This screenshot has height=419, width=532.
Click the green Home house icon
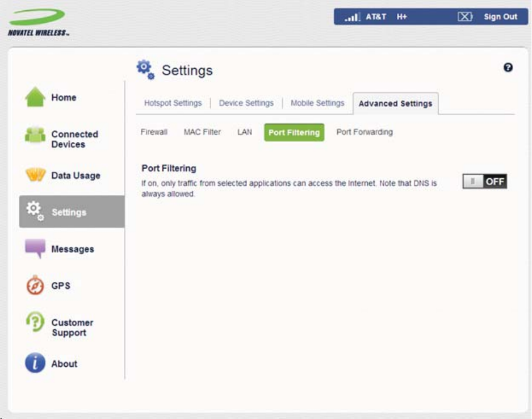(35, 98)
